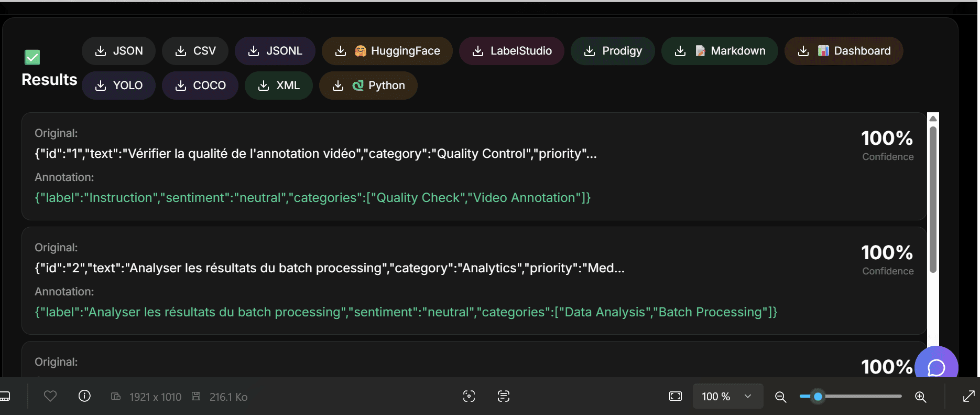The image size is (980, 415).
Task: Select the Batch Processing annotation line
Action: click(406, 312)
